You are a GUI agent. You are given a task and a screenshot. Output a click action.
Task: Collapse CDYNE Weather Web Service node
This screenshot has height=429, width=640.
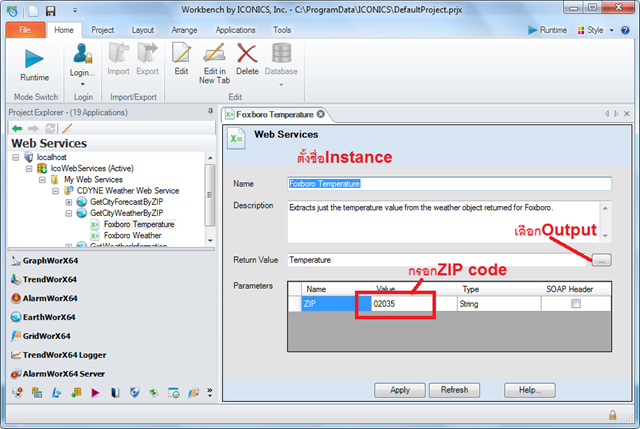[x=56, y=191]
